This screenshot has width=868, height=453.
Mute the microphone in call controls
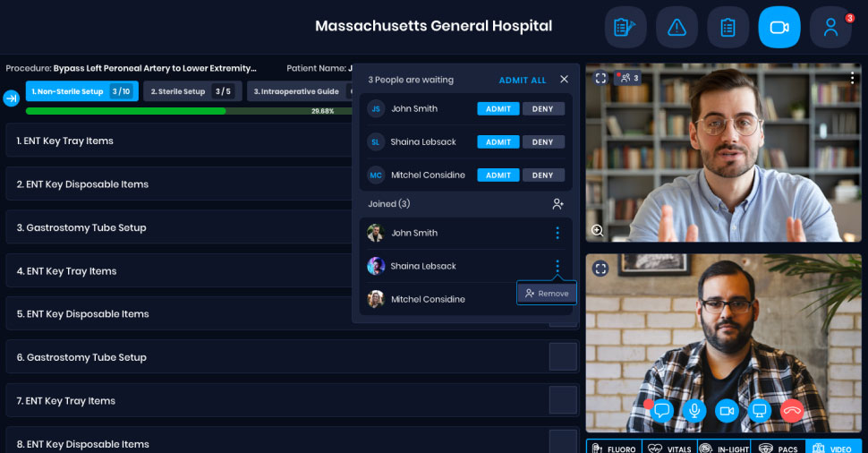(694, 411)
